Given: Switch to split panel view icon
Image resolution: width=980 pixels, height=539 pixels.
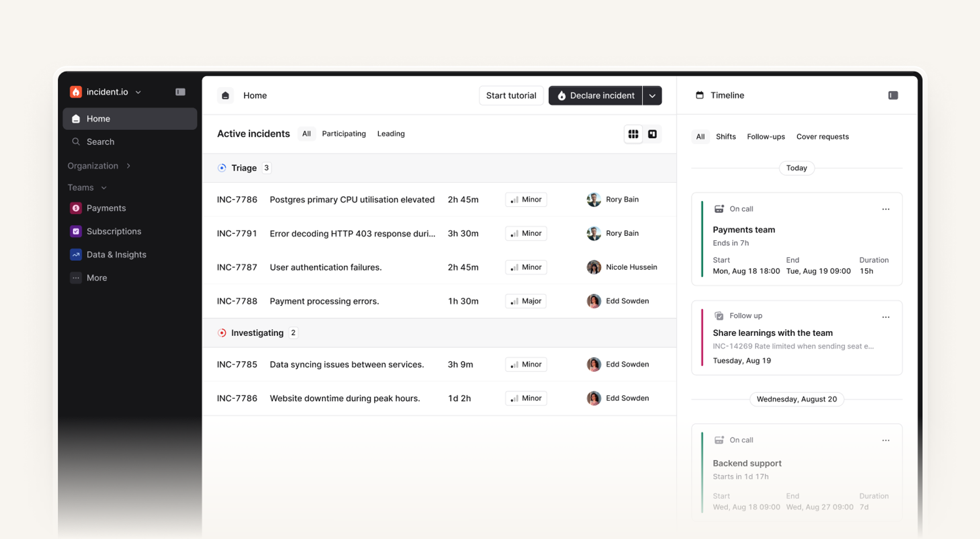Looking at the screenshot, I should [652, 134].
